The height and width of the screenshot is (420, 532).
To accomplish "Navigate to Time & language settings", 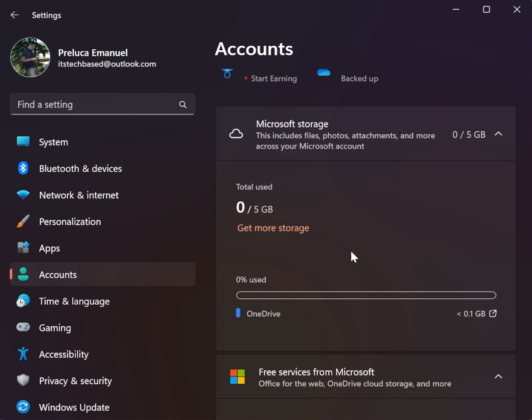I will pos(74,301).
